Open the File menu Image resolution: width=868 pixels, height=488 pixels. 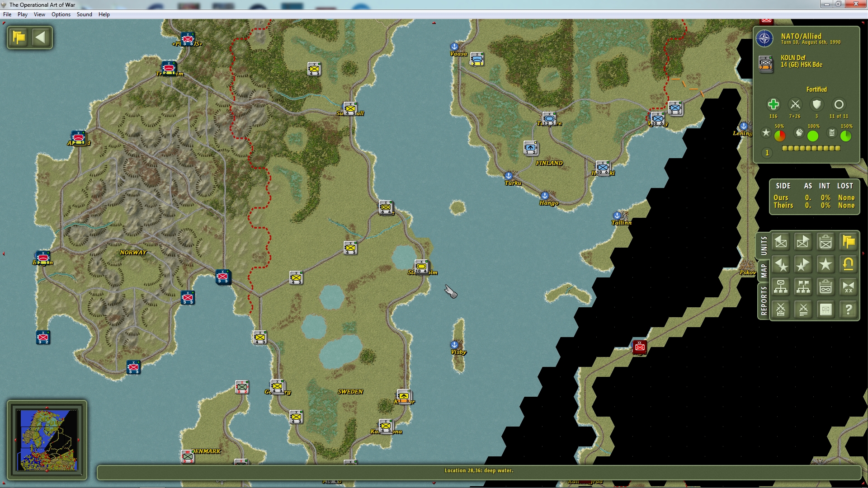pyautogui.click(x=7, y=14)
